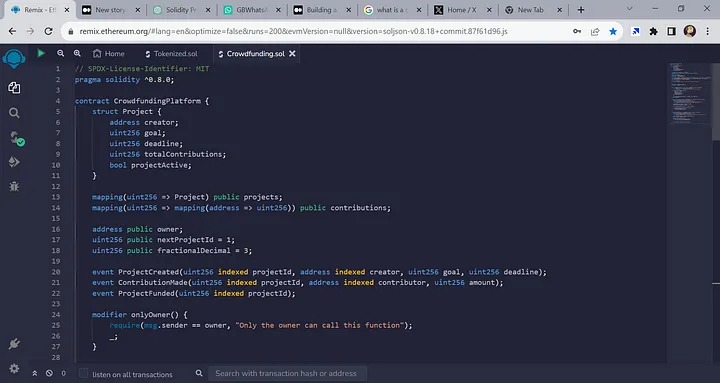Viewport: 720px width, 383px height.
Task: Switch to New Tab browser tab
Action: (533, 10)
